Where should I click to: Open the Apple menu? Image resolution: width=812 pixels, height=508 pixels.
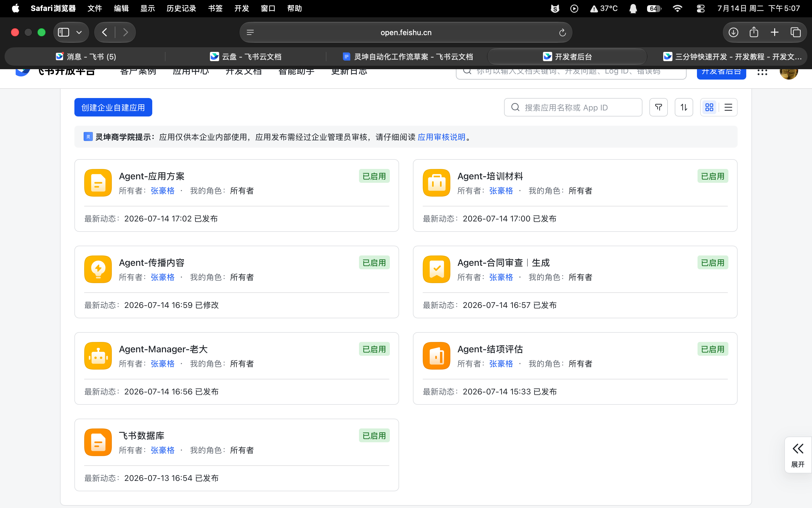(x=16, y=8)
